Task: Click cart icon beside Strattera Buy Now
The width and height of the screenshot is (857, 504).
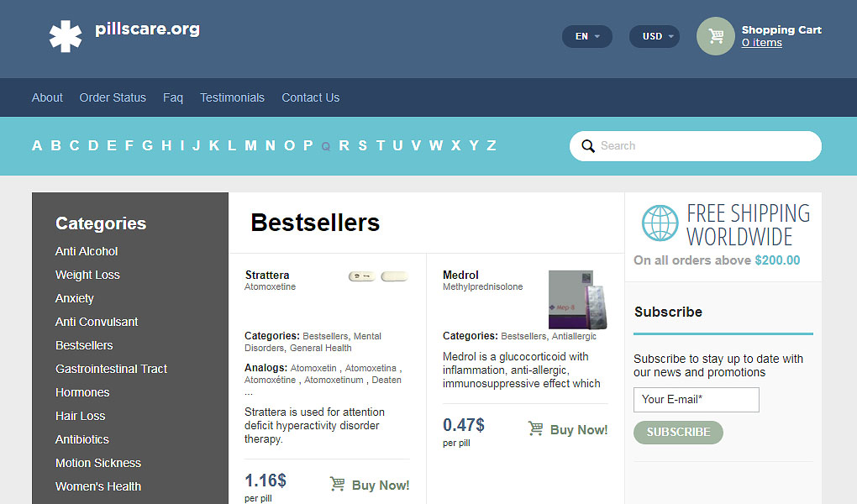Action: [x=337, y=484]
